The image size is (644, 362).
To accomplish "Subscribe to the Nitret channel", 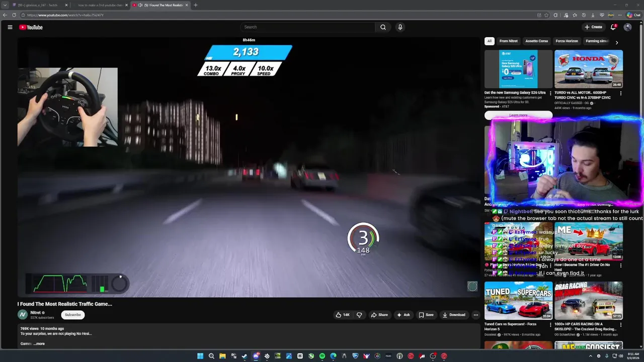I will 72,315.
